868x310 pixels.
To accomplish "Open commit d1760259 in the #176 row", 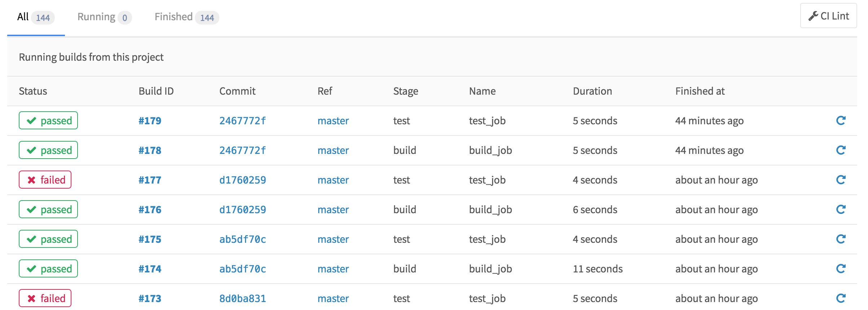I will [x=242, y=210].
